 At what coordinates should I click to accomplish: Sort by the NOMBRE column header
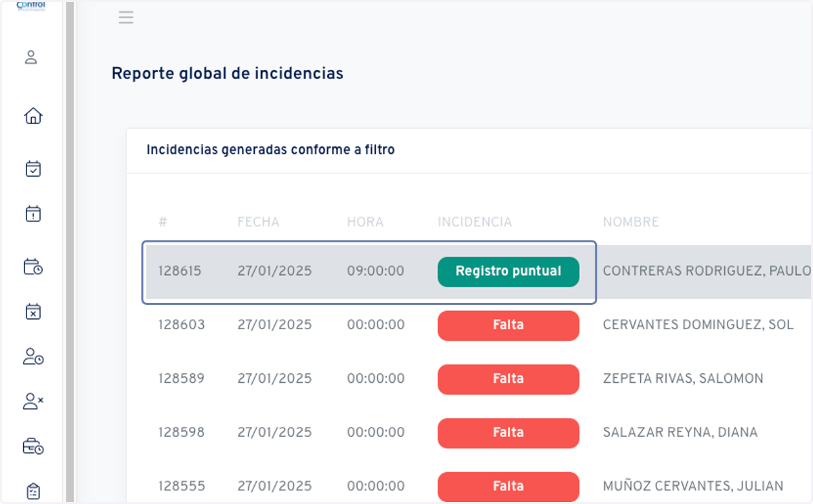(x=631, y=222)
